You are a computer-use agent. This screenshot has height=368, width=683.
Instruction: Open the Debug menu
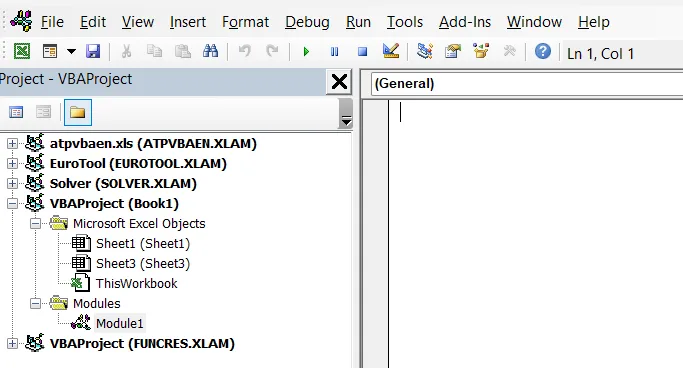307,22
